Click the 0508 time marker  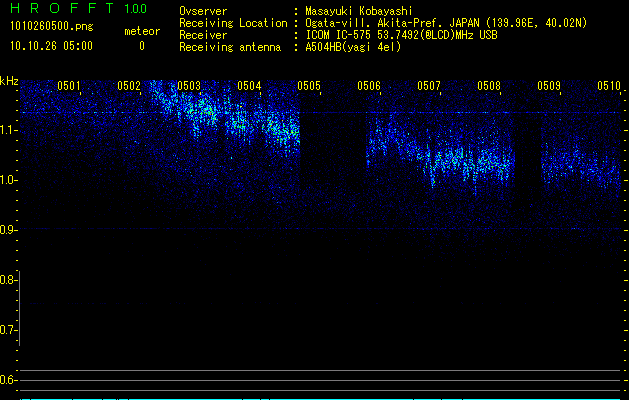click(489, 86)
